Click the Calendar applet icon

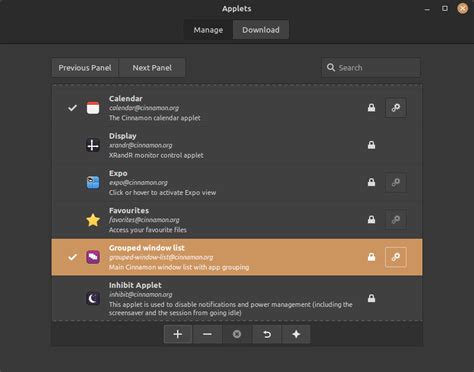[x=93, y=108]
